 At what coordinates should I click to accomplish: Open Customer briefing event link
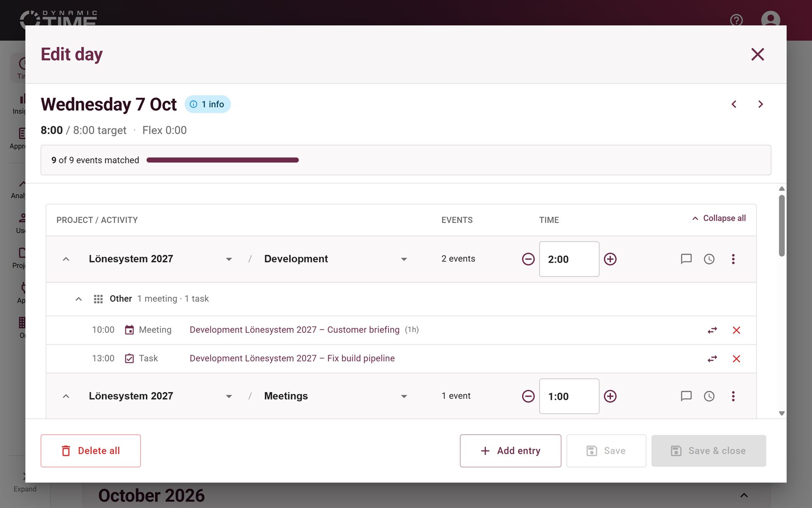[x=294, y=330]
